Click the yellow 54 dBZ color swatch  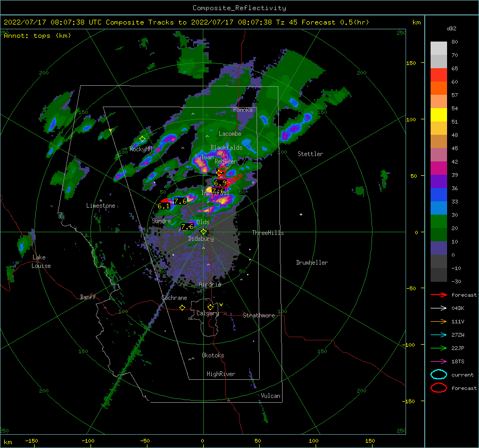pos(439,115)
